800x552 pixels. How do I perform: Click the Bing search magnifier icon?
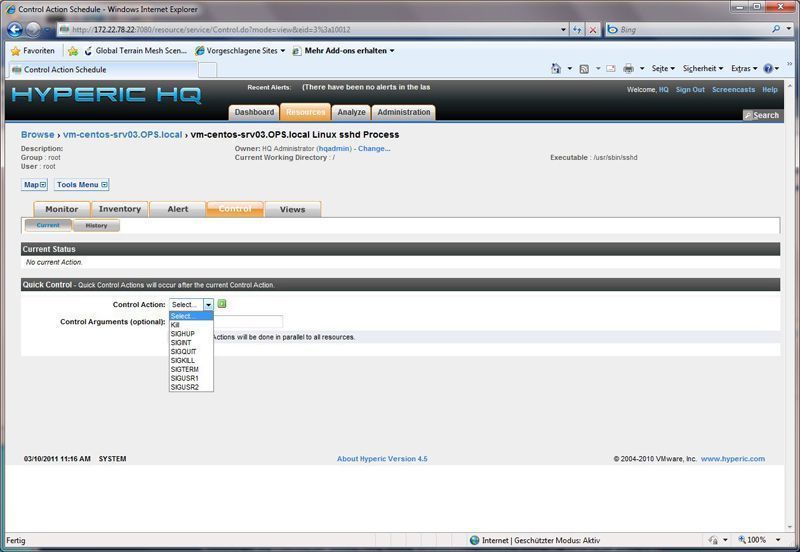tap(776, 29)
